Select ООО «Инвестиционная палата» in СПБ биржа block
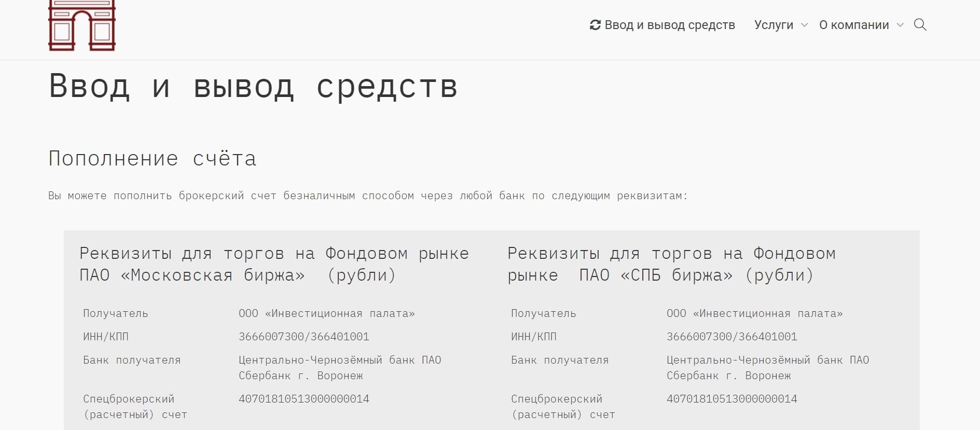The image size is (980, 430). (755, 313)
